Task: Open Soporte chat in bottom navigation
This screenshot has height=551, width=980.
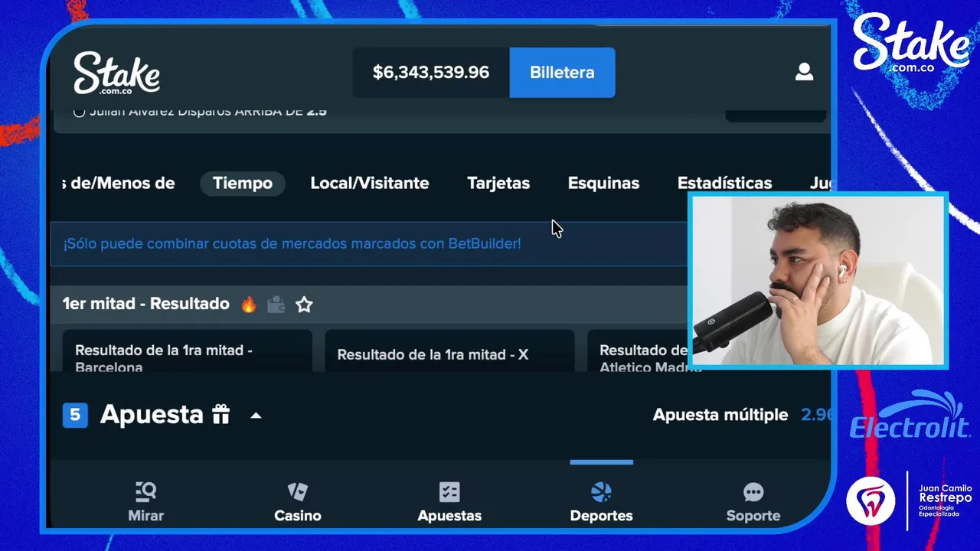Action: [753, 502]
